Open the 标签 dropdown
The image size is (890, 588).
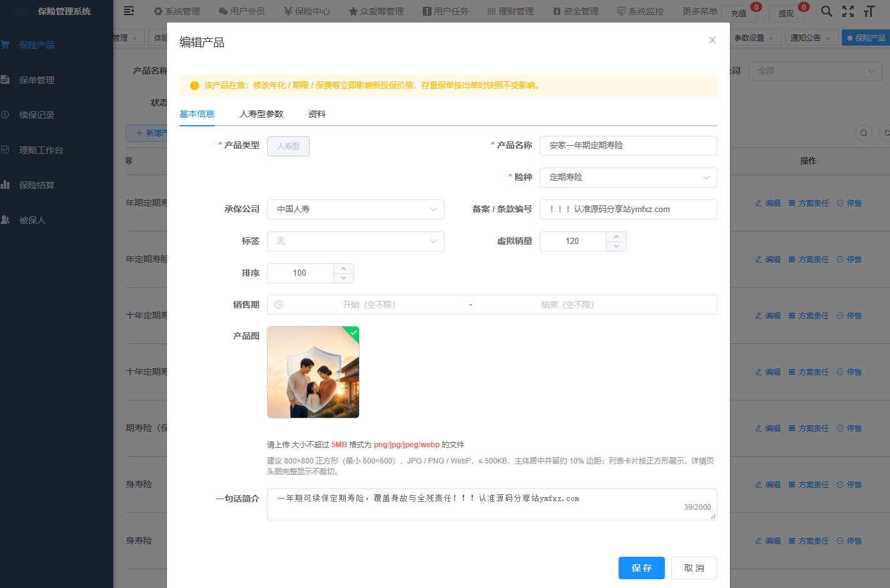[x=355, y=241]
